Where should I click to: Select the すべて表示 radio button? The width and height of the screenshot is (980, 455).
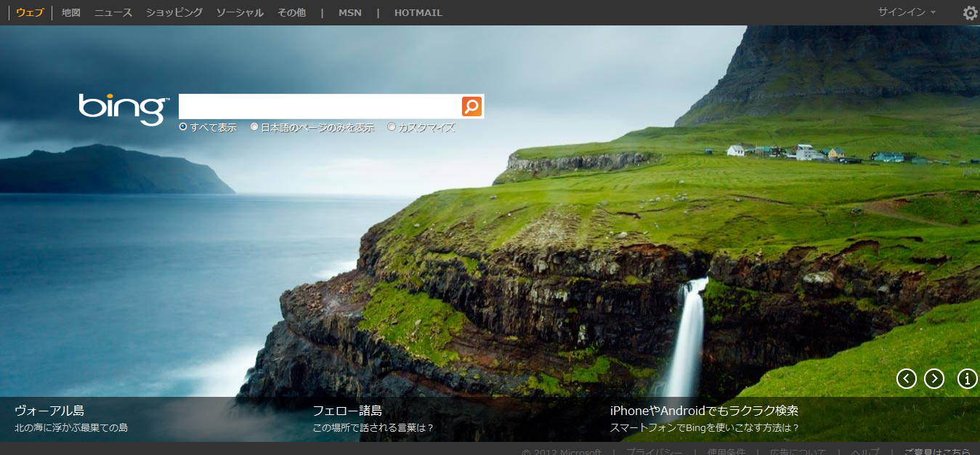pyautogui.click(x=183, y=127)
